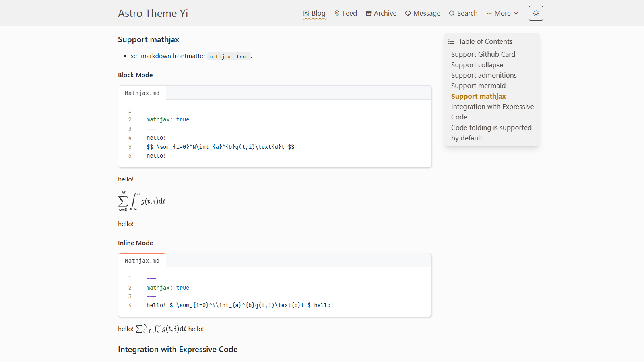Navigate to Support mermaid section
Screen dimensions: 644x362
478,86
